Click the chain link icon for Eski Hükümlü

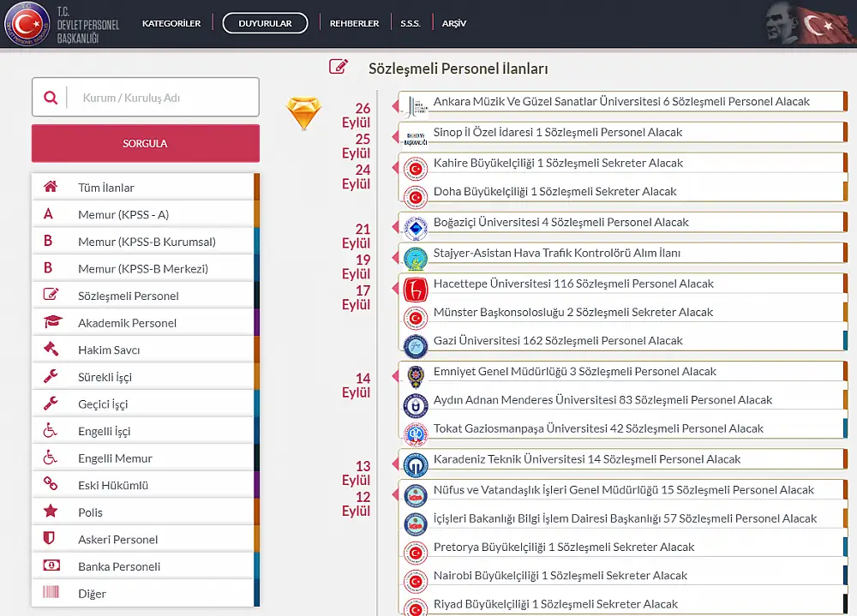click(x=51, y=484)
